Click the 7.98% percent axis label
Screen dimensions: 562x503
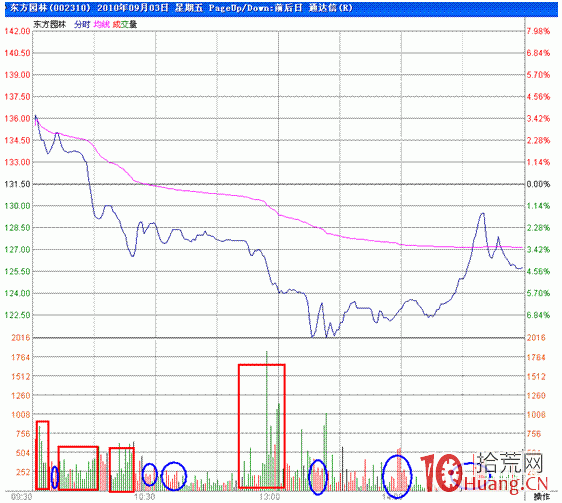[x=538, y=31]
